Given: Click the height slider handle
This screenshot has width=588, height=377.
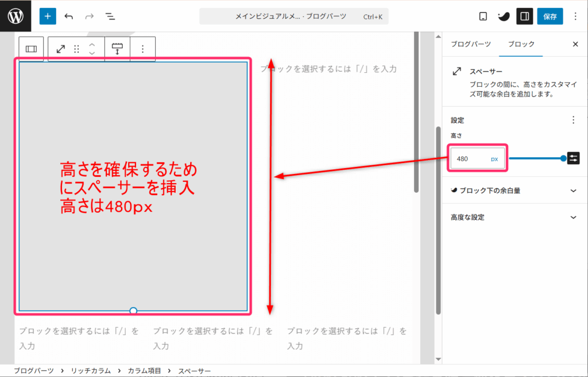Looking at the screenshot, I should [x=563, y=158].
